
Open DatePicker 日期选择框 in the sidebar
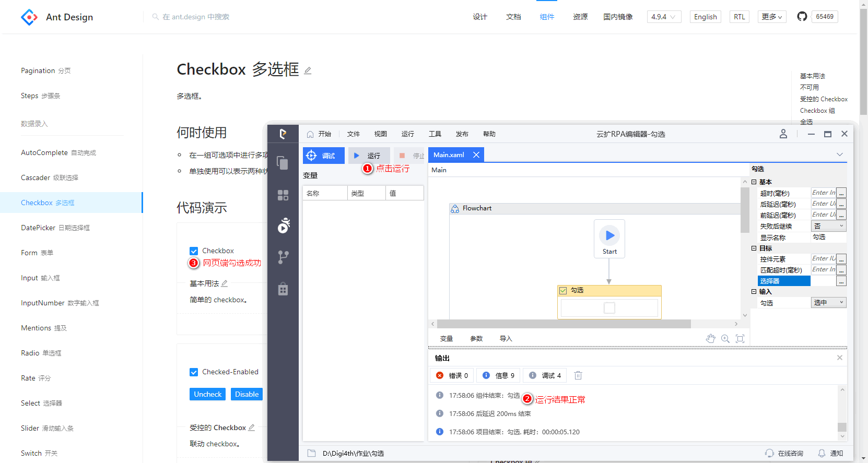(x=55, y=228)
